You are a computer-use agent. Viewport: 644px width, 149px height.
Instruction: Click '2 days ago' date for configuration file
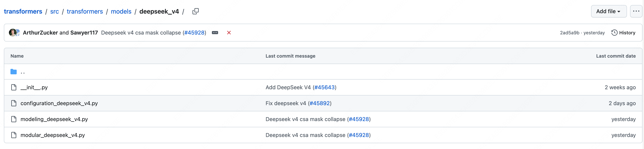pos(622,103)
